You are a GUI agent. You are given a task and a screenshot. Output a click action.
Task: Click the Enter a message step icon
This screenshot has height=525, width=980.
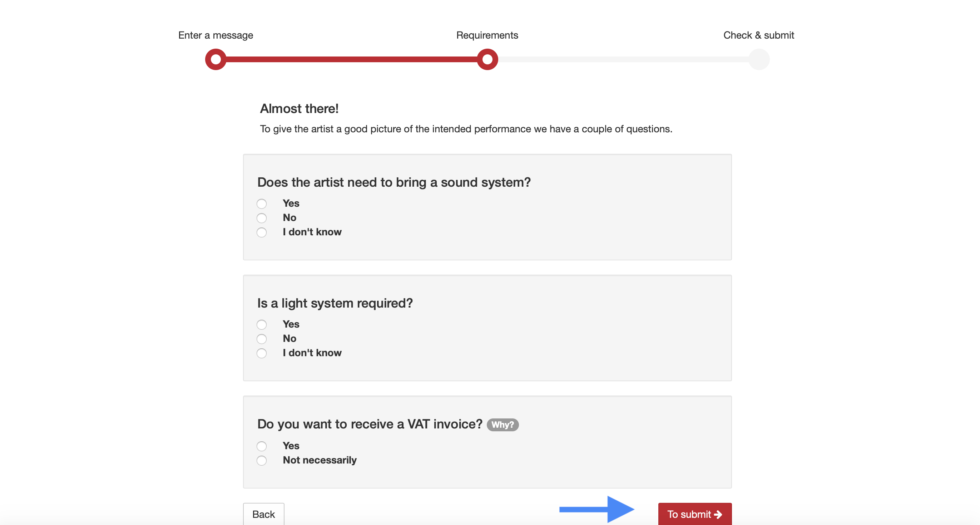(217, 59)
